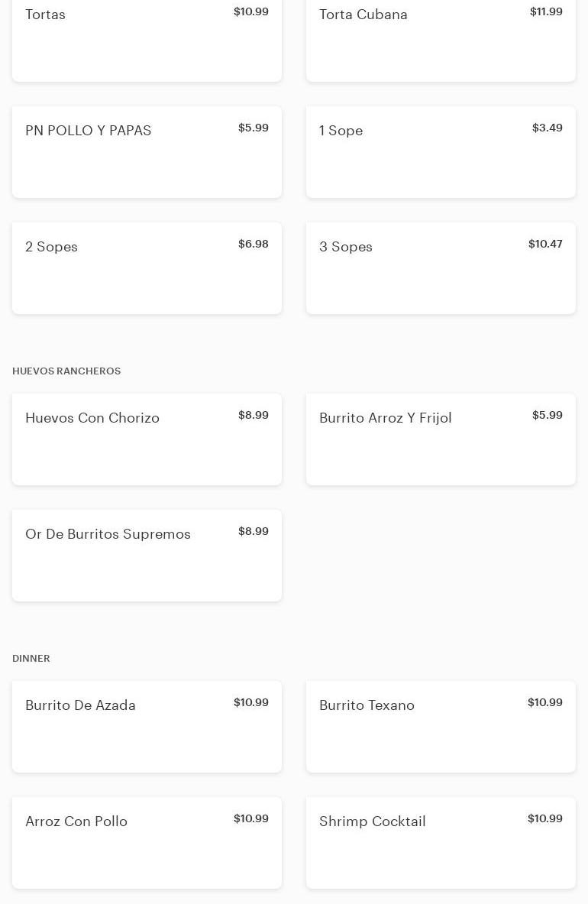Click the 1 Sope item name
Image resolution: width=588 pixels, height=904 pixels.
(x=341, y=131)
